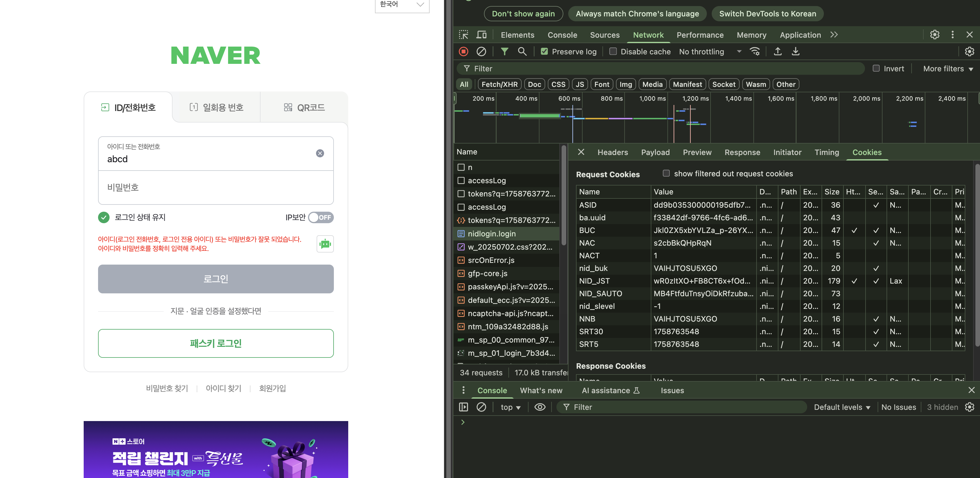The width and height of the screenshot is (980, 478).
Task: Toggle the device toolbar icon
Action: pos(482,35)
